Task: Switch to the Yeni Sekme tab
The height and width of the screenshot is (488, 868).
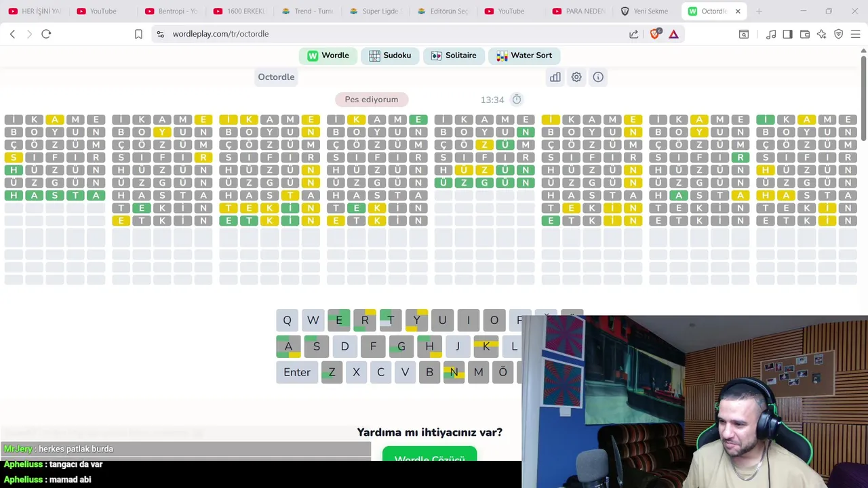Action: [x=644, y=11]
